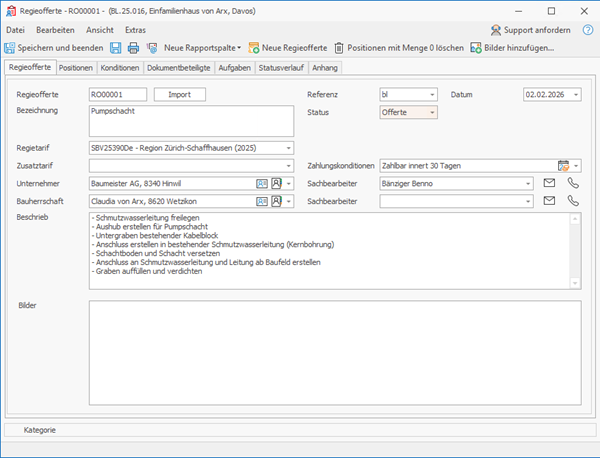The image size is (600, 458).
Task: Email Sachbearbeiter Bänziger Benno
Action: [549, 183]
